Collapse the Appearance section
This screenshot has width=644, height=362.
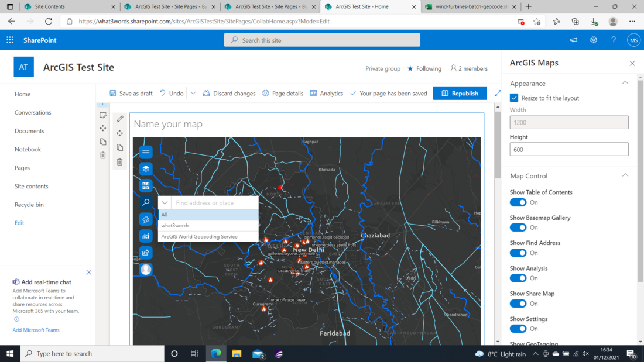point(625,83)
